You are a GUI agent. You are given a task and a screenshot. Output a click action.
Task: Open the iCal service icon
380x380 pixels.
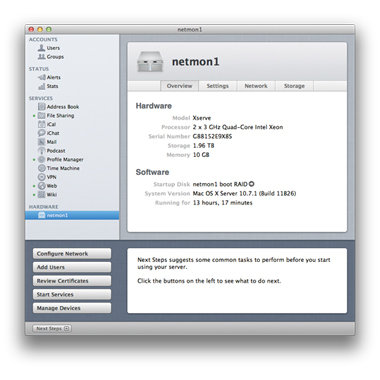pyautogui.click(x=41, y=124)
